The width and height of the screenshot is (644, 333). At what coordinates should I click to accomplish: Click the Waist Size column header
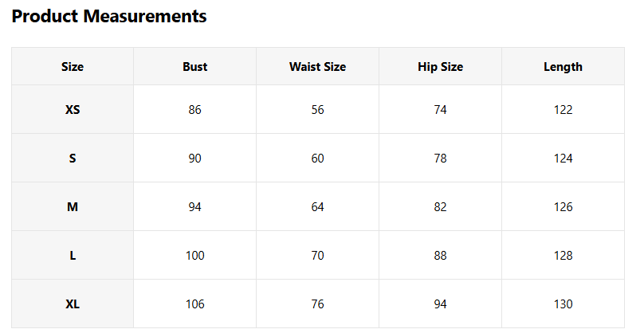317,67
